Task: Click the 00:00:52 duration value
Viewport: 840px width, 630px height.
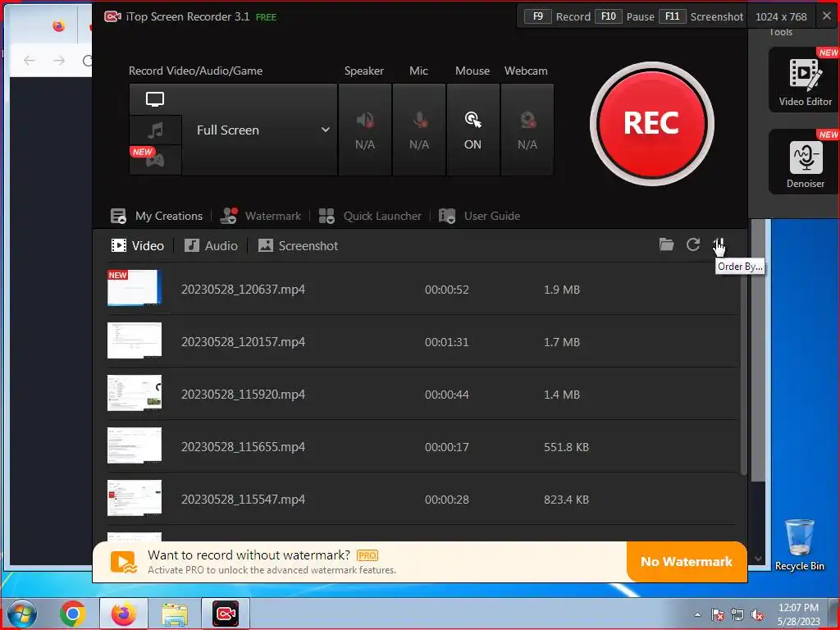Action: pyautogui.click(x=447, y=290)
